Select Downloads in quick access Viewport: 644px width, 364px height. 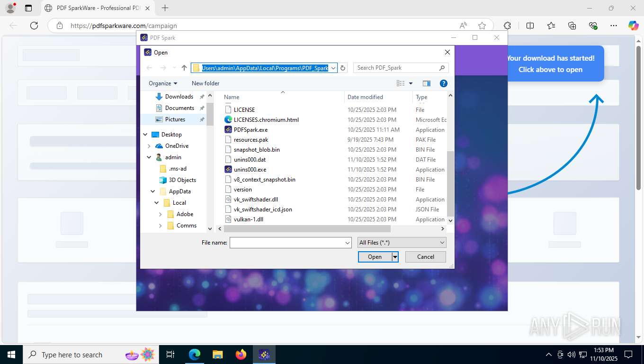(179, 97)
